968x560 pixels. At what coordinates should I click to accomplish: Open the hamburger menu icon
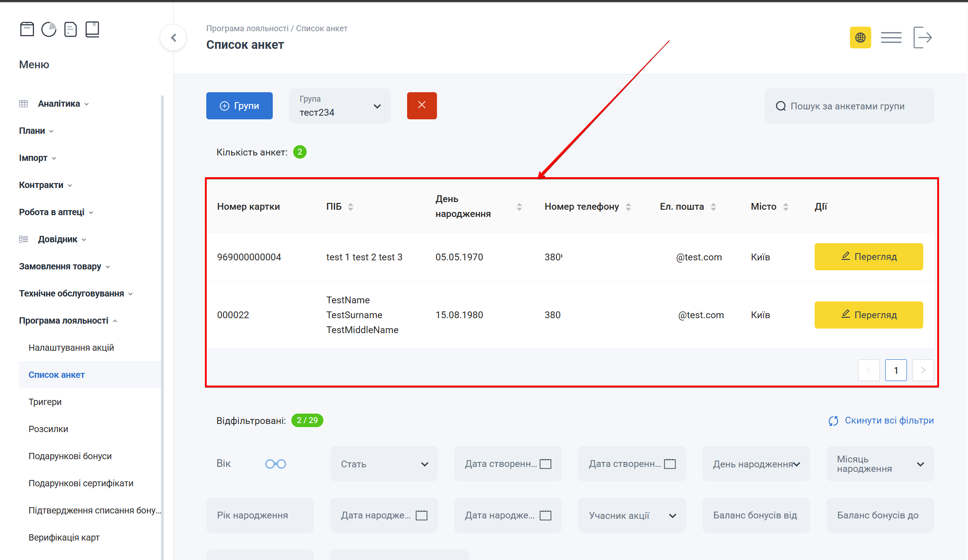(891, 38)
